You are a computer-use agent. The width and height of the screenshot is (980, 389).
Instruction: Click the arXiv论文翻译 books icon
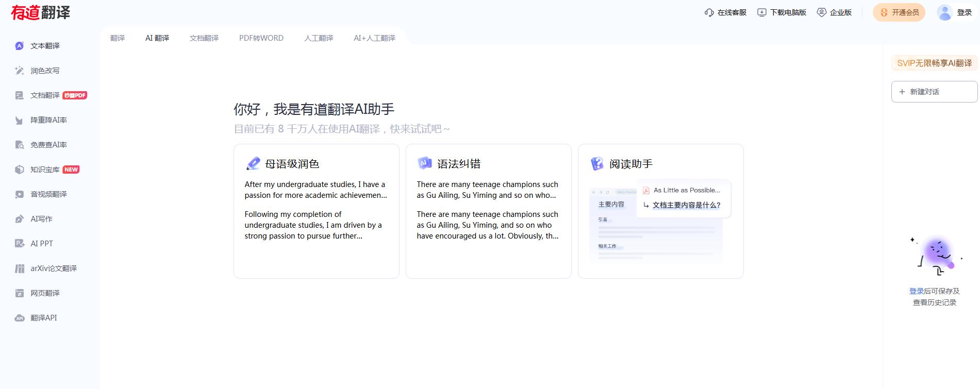click(20, 268)
